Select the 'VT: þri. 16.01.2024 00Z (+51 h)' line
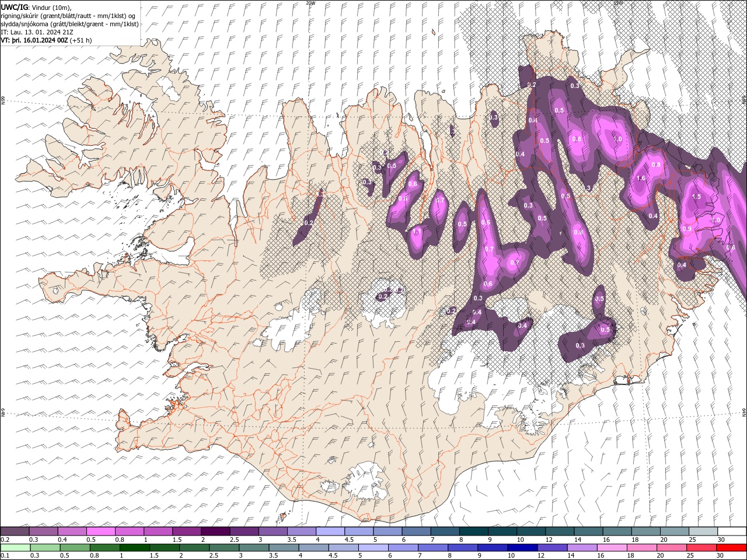Screen dimensions: 747x560 click(46, 40)
